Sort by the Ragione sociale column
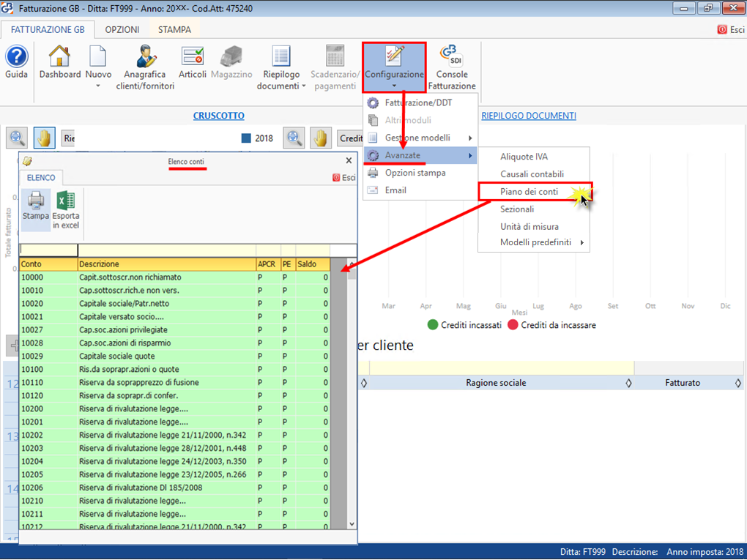This screenshot has height=560, width=747. pyautogui.click(x=496, y=383)
